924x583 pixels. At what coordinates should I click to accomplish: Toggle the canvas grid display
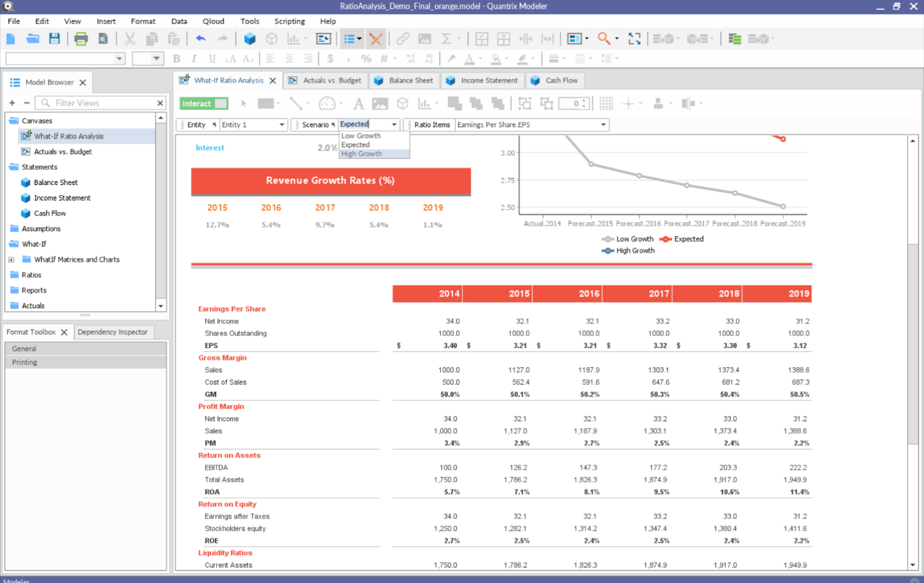click(x=606, y=103)
